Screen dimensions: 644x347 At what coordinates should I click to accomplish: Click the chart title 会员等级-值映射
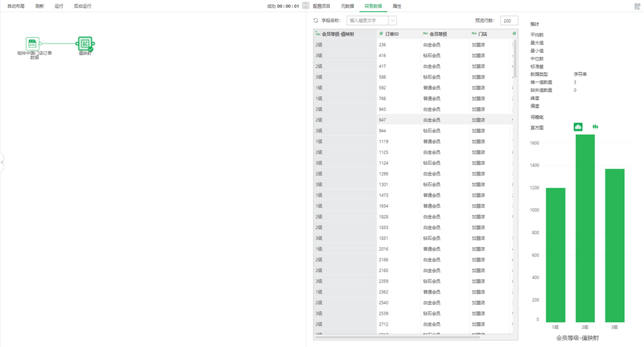point(578,338)
